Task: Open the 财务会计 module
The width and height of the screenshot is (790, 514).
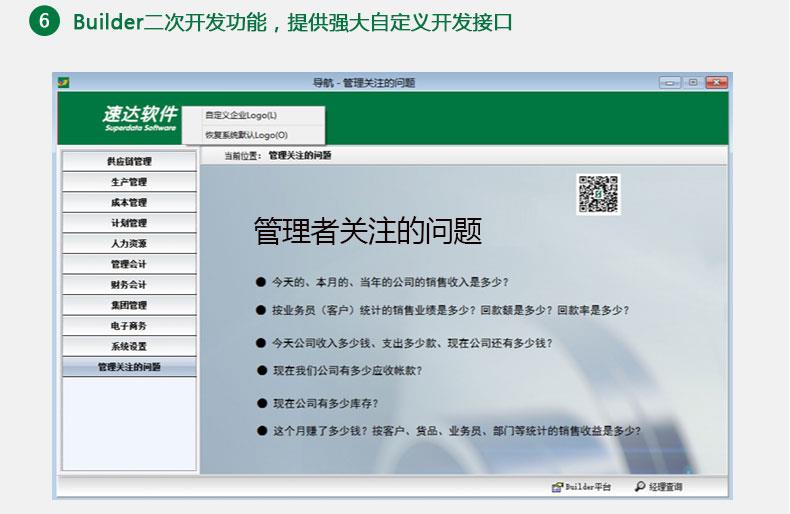Action: click(x=129, y=285)
